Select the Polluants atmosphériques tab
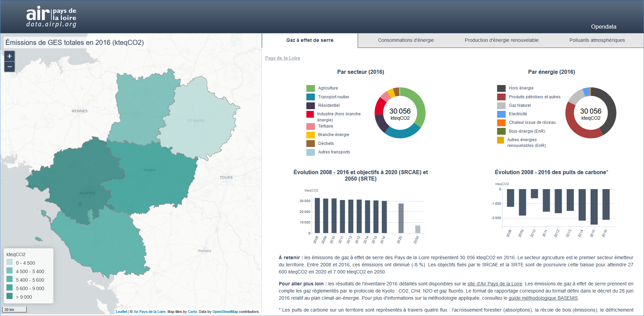 click(597, 40)
